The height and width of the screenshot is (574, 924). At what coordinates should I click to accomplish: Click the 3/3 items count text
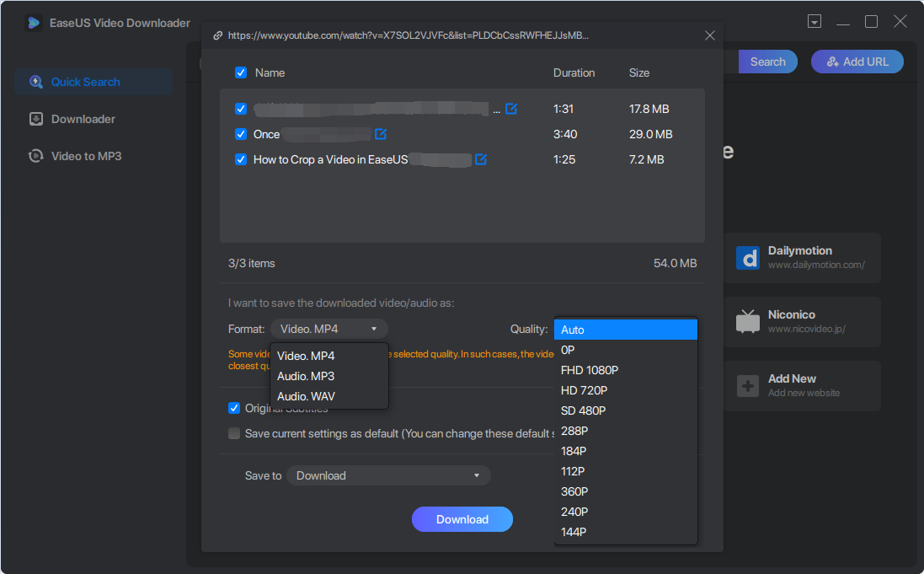(252, 263)
